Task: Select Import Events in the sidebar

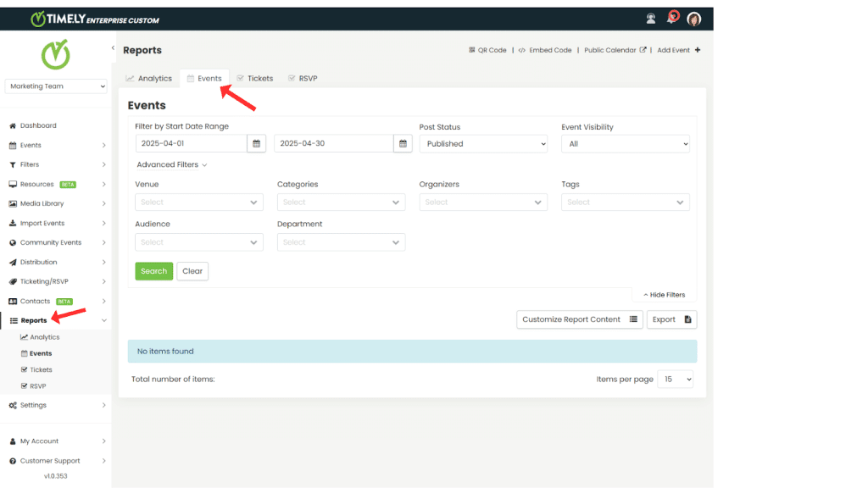Action: pos(41,223)
